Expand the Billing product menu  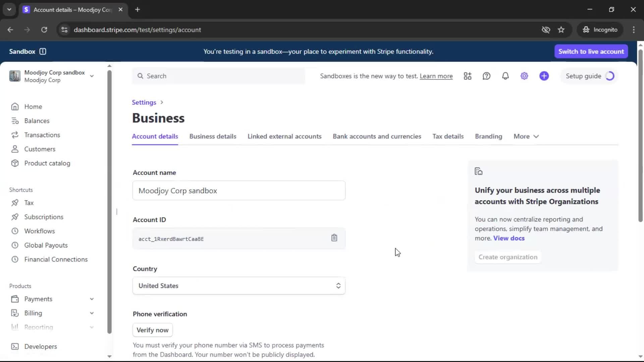point(92,313)
